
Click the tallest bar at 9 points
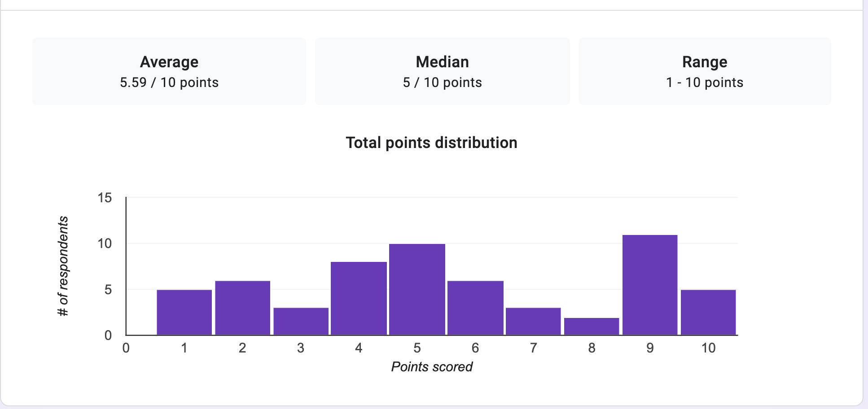650,285
